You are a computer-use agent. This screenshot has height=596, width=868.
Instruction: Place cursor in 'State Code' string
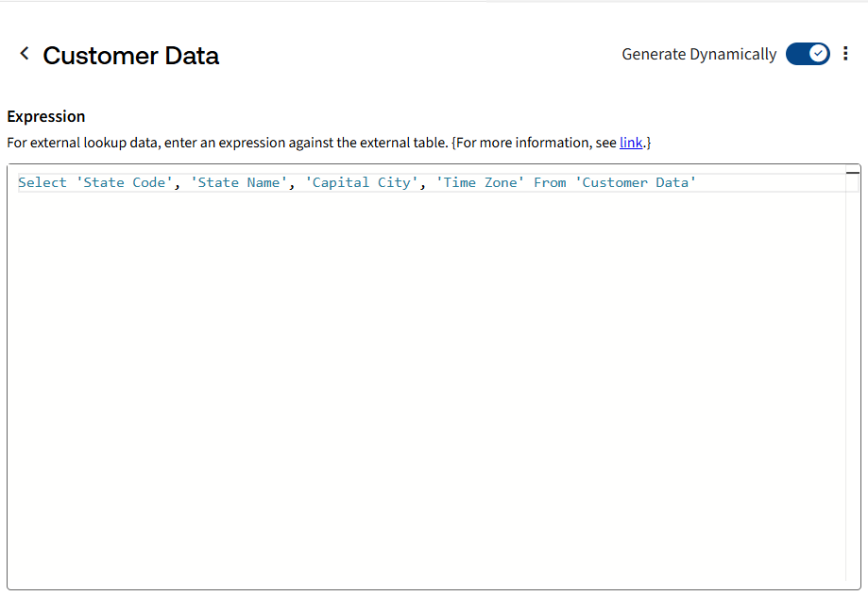[124, 182]
